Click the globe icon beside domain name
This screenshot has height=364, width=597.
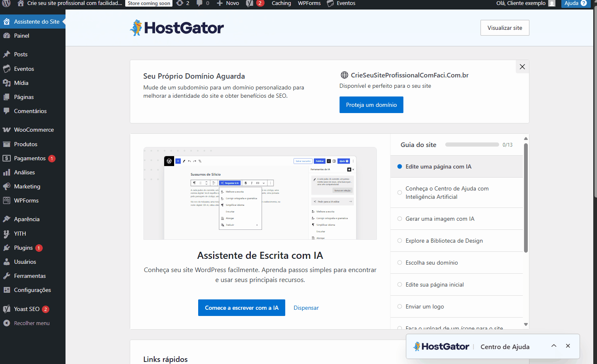coord(344,75)
